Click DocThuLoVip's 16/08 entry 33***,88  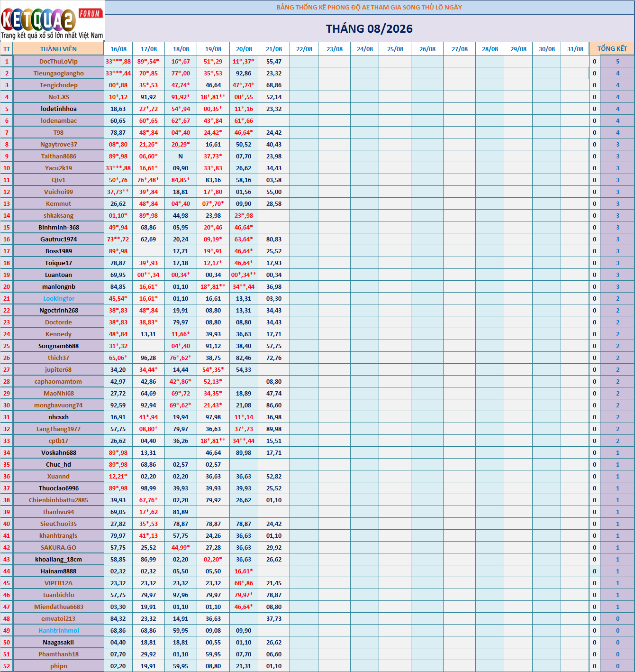click(118, 61)
